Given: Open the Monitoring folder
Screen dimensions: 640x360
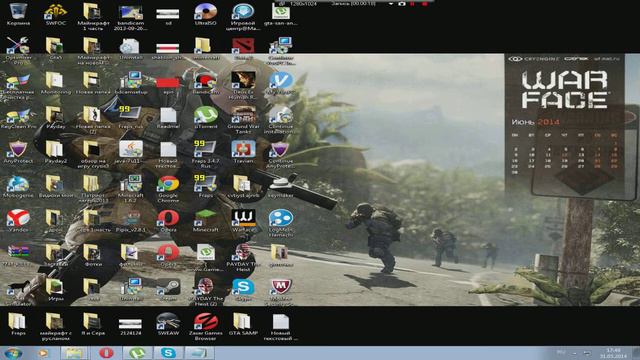Looking at the screenshot, I should [x=55, y=82].
